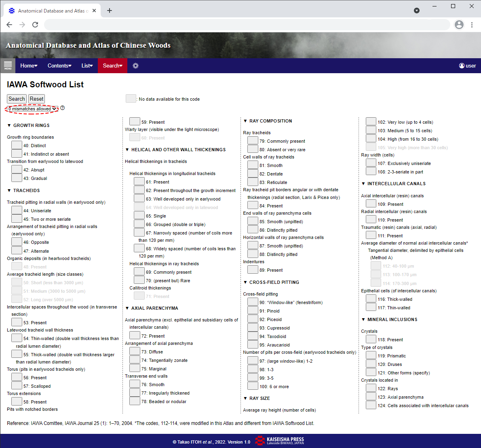Tick 89: Present indentures

253,269
